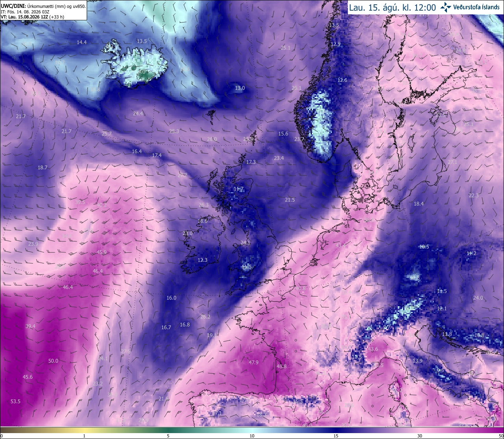This screenshot has width=504, height=439.
Task: Select the 45.9 value label
Action: [102, 252]
